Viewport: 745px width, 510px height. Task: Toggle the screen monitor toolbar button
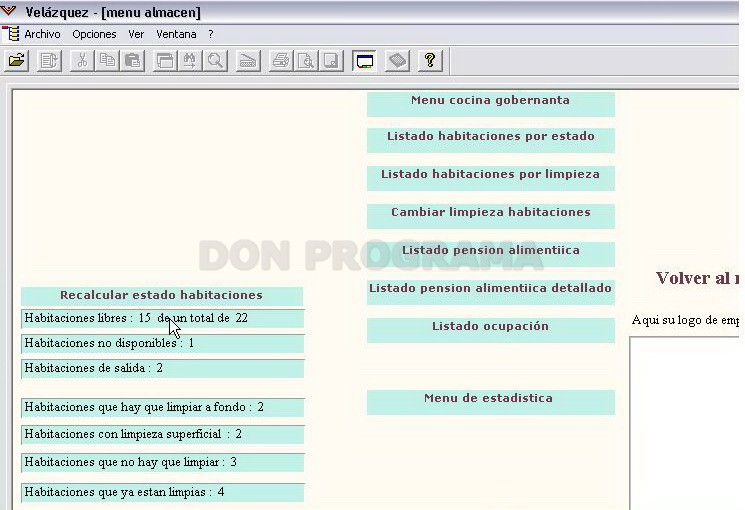(364, 61)
